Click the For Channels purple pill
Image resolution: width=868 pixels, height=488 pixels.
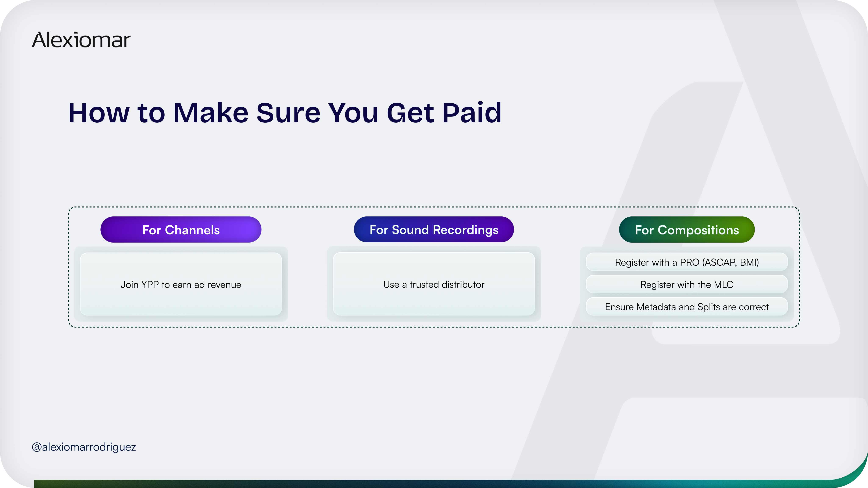point(181,230)
